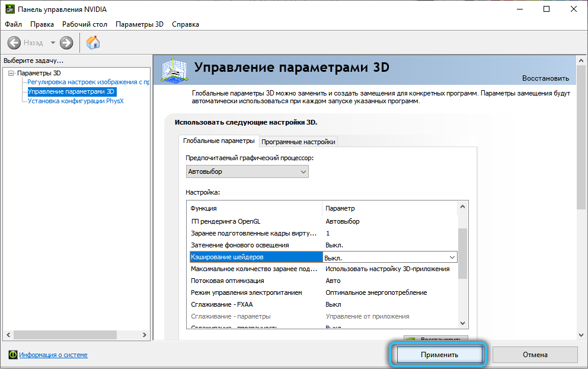Screen dimensions: 588x369
Task: Click the system information icon at bottom left
Action: [x=12, y=355]
